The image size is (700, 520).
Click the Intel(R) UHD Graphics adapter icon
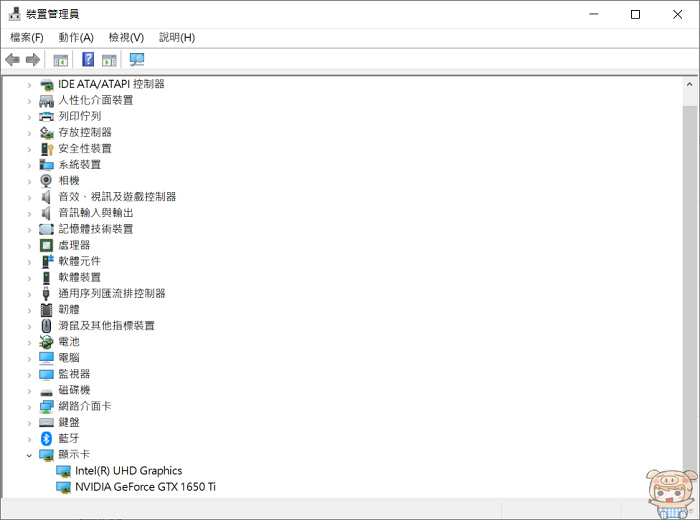[63, 471]
